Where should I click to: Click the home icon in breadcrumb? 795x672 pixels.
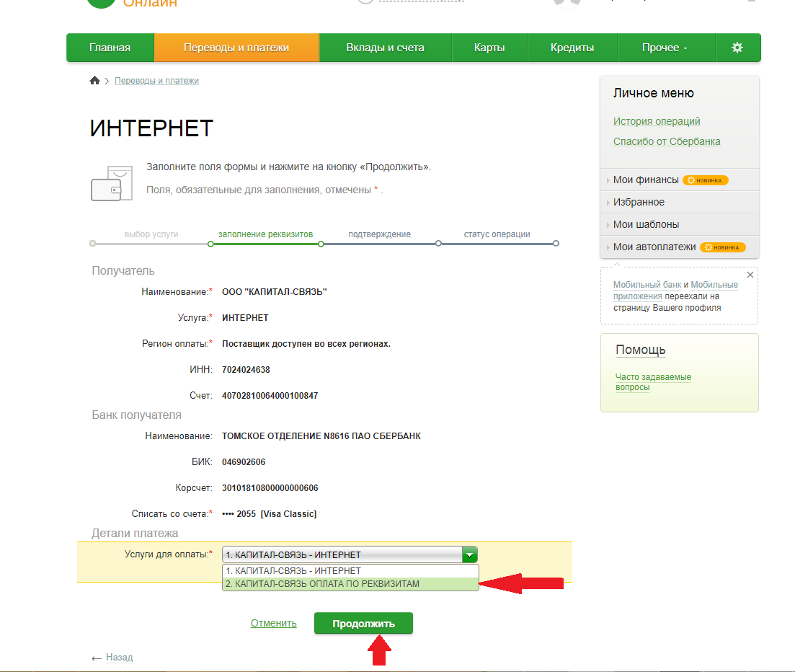point(95,80)
